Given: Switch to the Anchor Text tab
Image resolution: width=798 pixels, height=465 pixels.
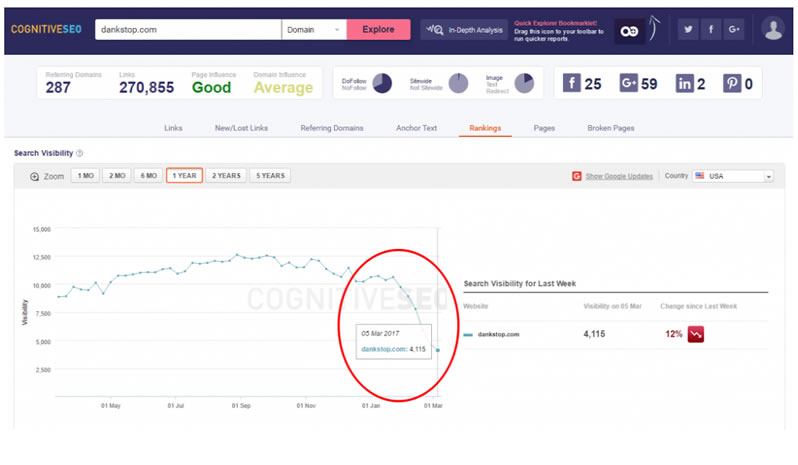Looking at the screenshot, I should point(416,128).
